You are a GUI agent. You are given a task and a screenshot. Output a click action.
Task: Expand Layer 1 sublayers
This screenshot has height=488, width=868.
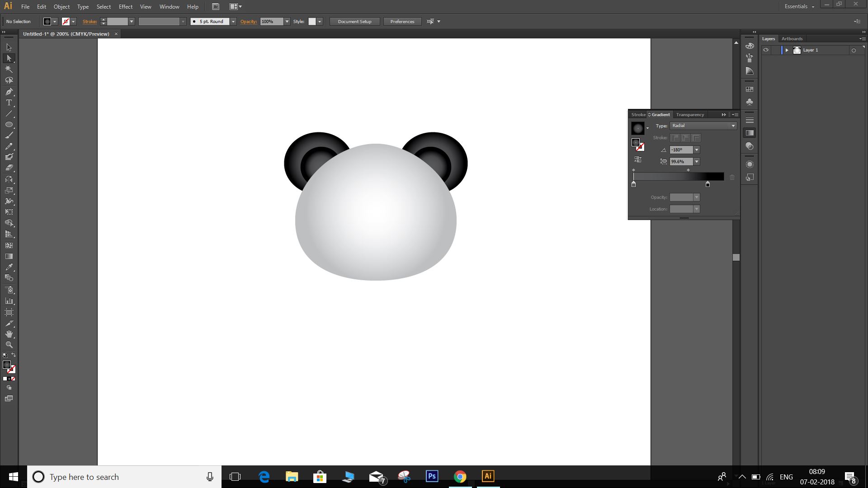787,50
